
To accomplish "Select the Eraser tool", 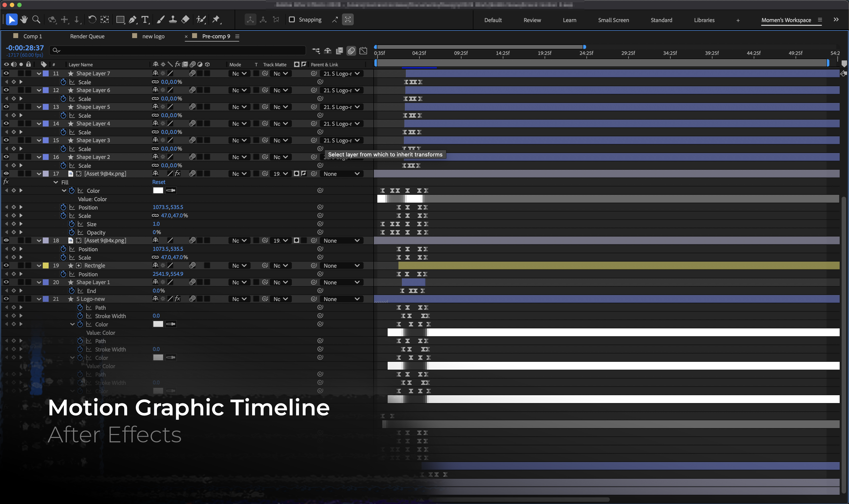I will click(x=185, y=19).
